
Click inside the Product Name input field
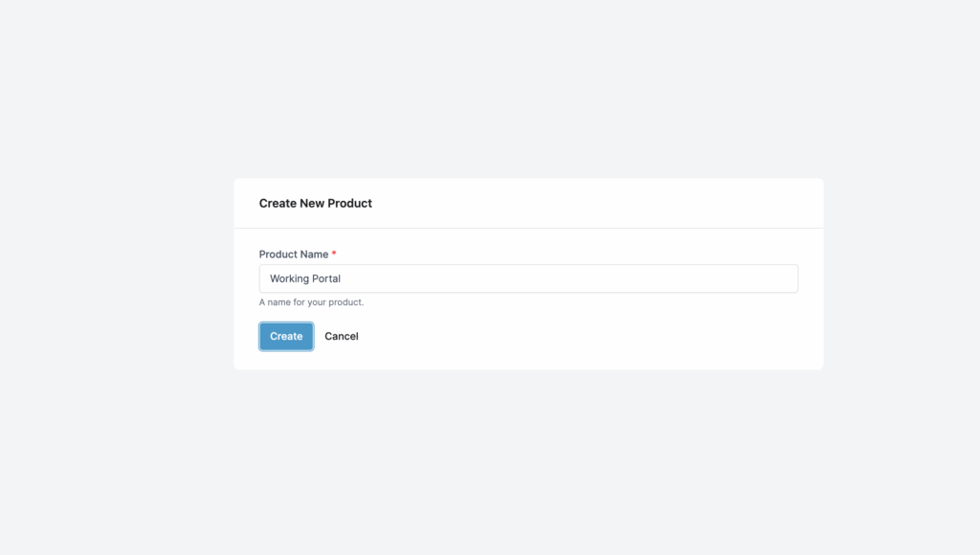click(526, 278)
